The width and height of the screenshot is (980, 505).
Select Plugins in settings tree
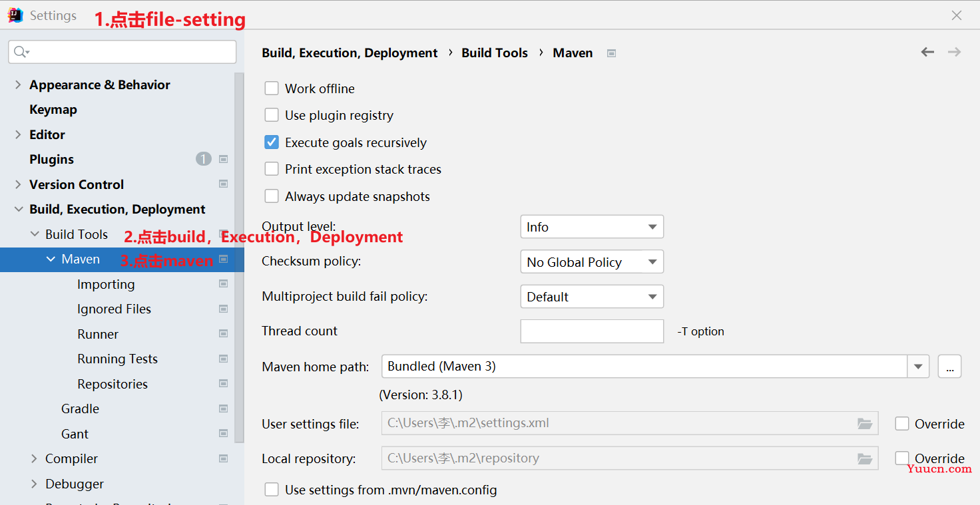click(51, 159)
